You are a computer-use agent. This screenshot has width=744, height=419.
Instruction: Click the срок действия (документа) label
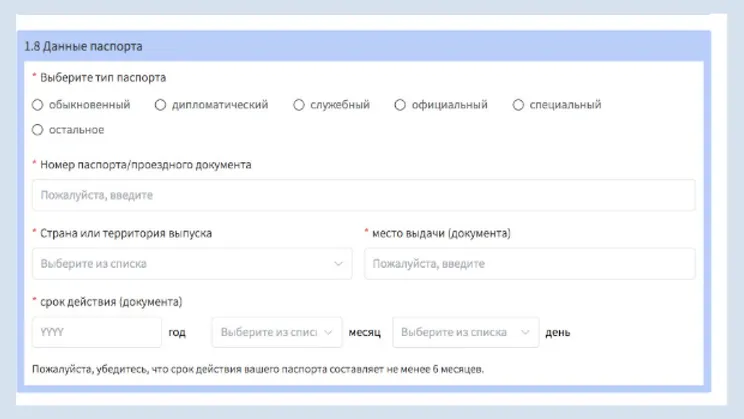tap(111, 302)
